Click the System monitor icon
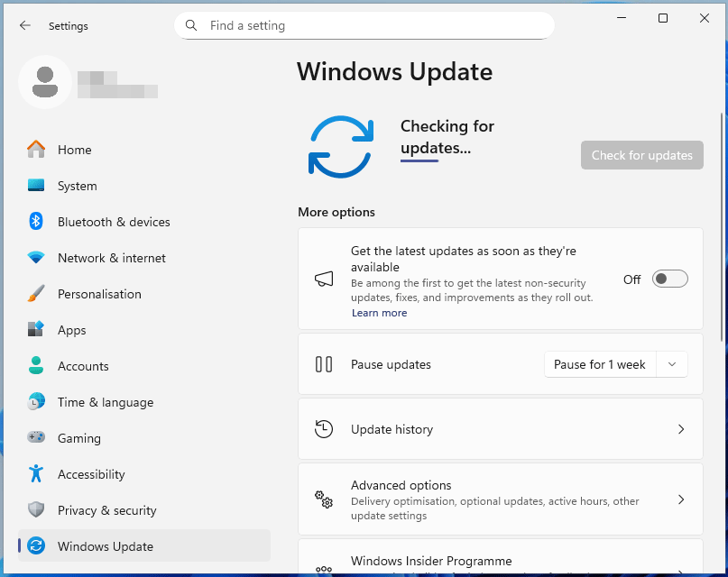The image size is (728, 577). tap(36, 186)
